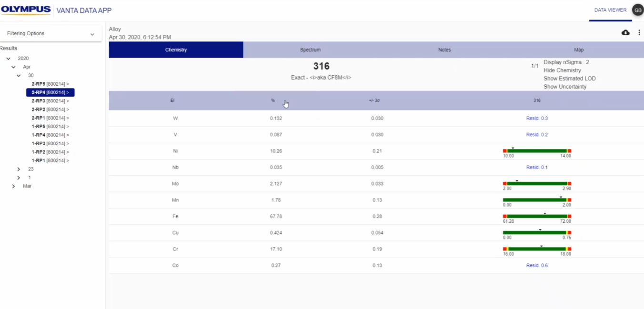Switch to the Spectrum tab

[310, 50]
